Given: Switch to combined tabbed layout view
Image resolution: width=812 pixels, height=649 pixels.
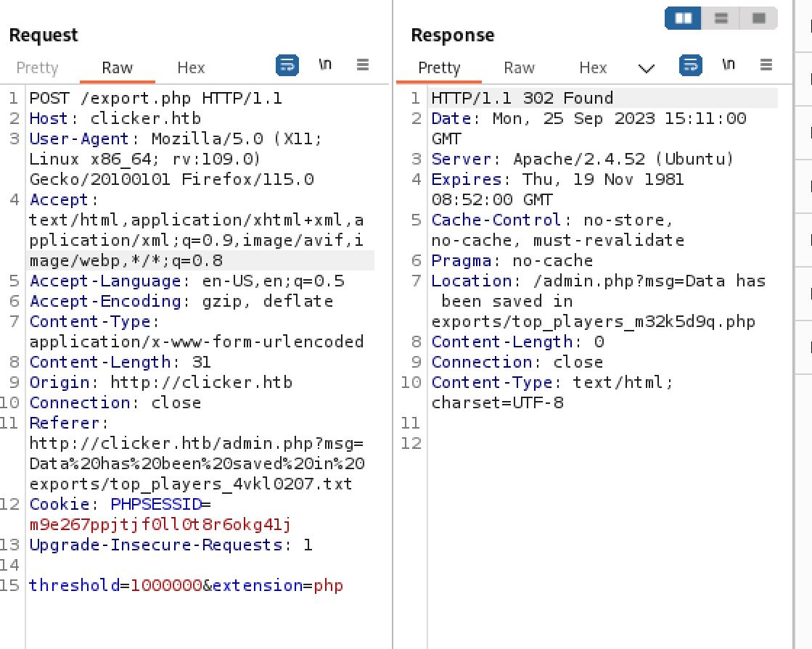Looking at the screenshot, I should coord(758,19).
